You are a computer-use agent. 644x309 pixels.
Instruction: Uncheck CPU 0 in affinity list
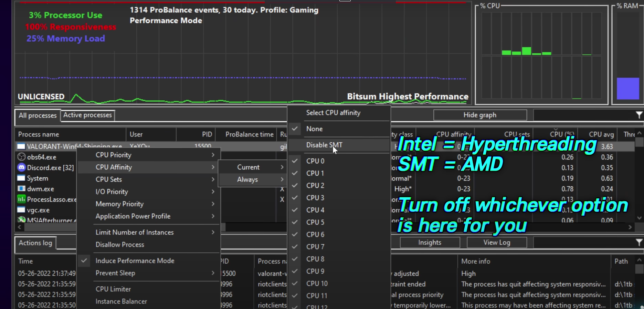point(339,161)
